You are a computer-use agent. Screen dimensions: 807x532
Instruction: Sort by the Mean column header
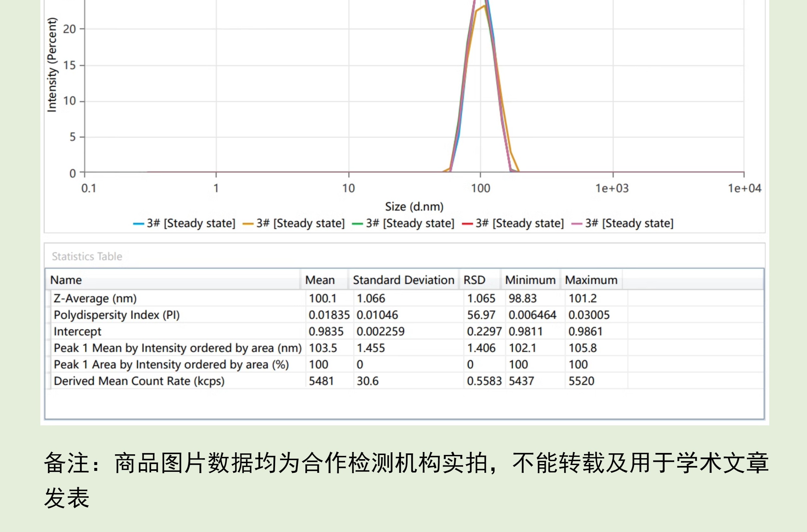[320, 280]
